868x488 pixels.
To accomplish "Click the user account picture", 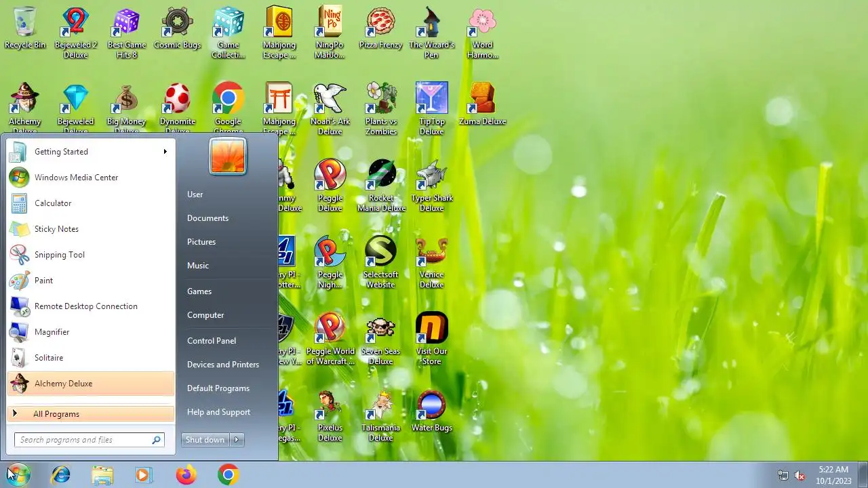I will pyautogui.click(x=228, y=156).
